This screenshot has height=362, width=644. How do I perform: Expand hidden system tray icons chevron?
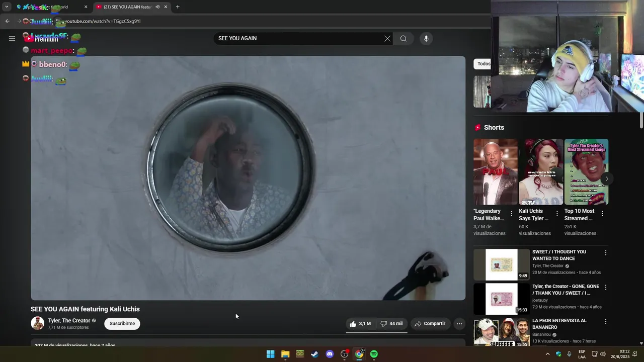point(547,354)
